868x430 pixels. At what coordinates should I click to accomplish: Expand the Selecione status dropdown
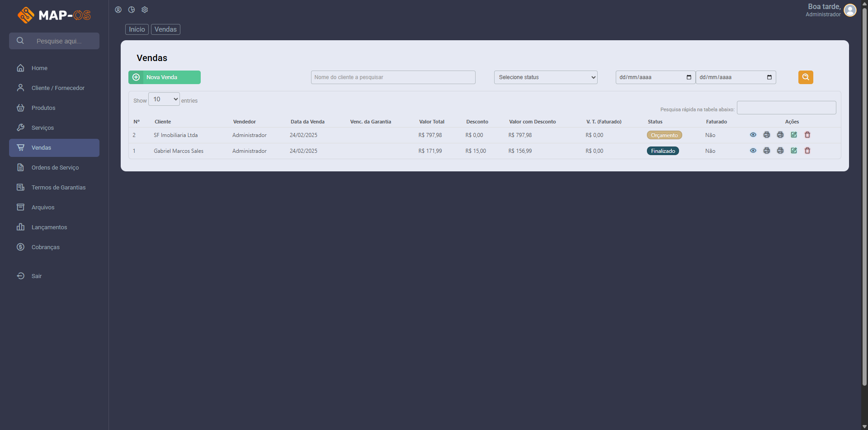(546, 77)
